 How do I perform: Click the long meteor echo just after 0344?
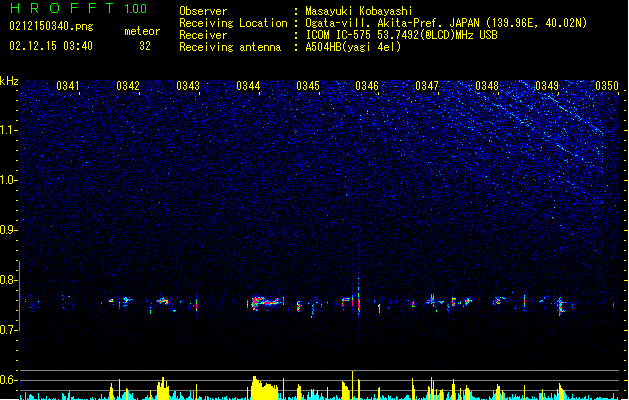point(266,302)
